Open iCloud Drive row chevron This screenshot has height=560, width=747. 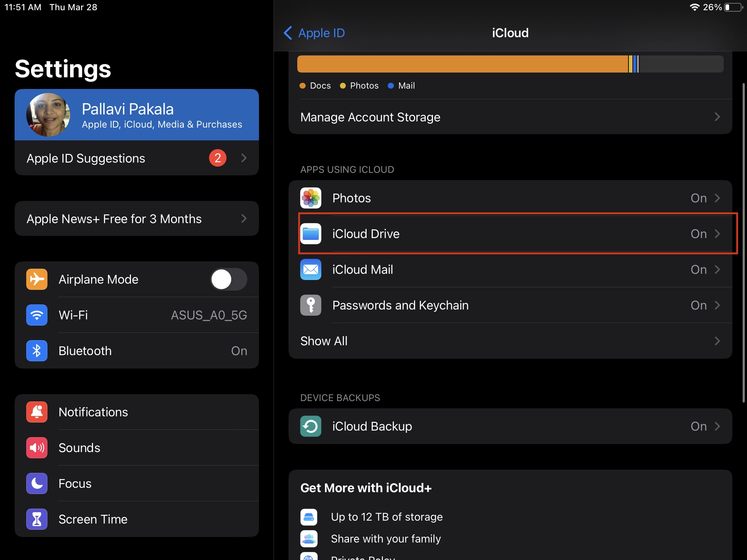click(717, 234)
